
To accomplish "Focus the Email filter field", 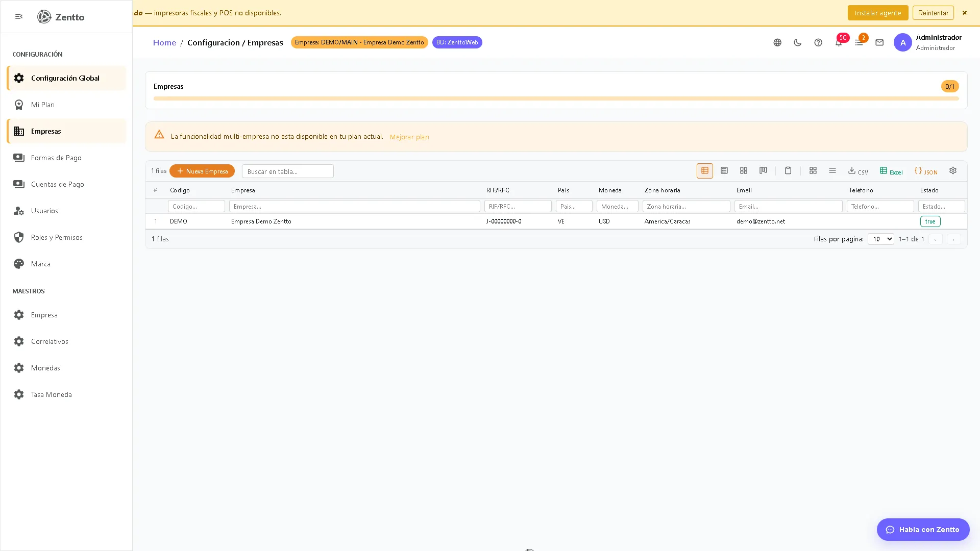I will (x=789, y=206).
